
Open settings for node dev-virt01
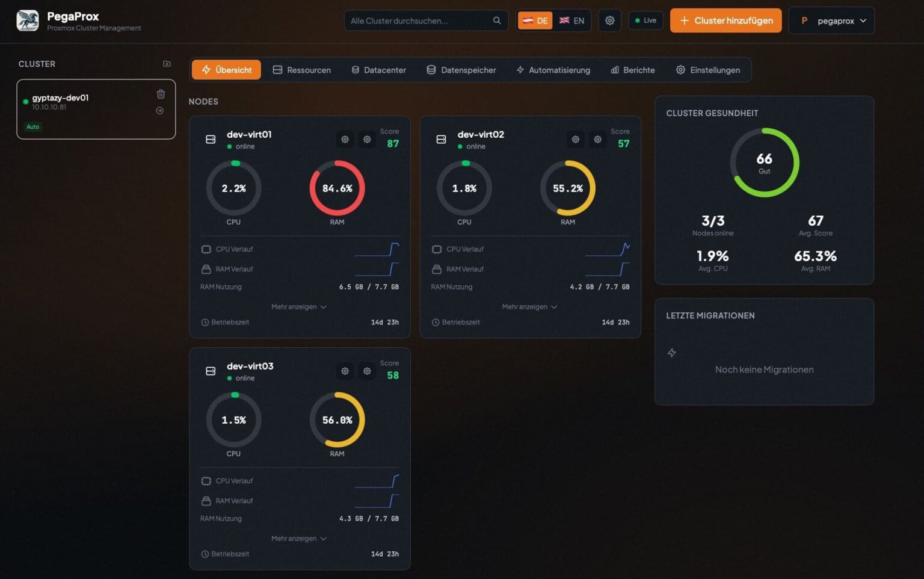click(345, 139)
